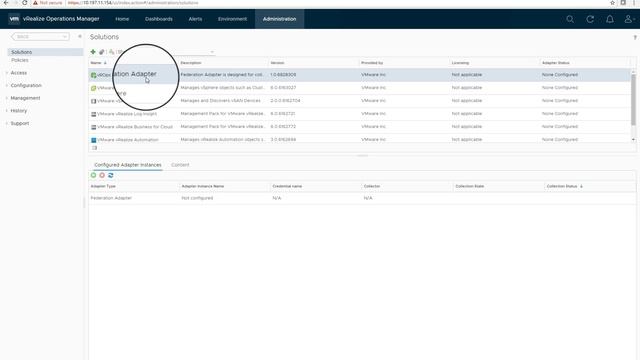The height and width of the screenshot is (360, 640).
Task: Sort solutions by Name column
Action: click(96, 63)
